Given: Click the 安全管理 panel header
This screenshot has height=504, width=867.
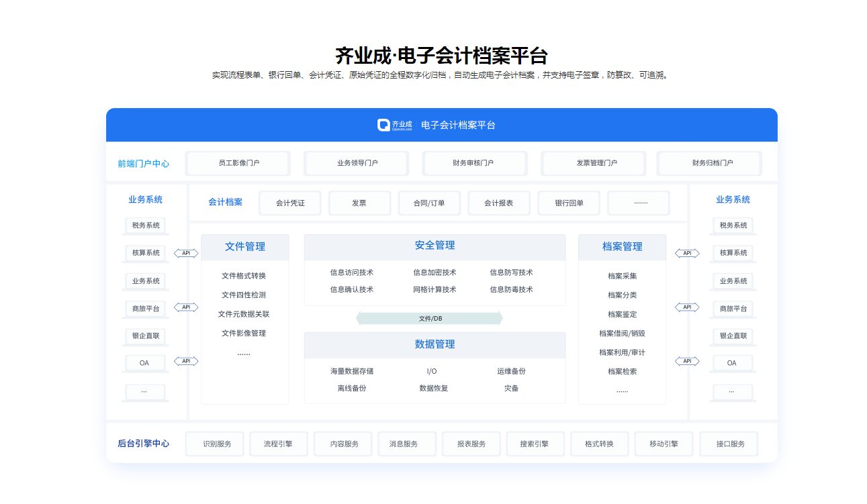Looking at the screenshot, I should (x=435, y=246).
